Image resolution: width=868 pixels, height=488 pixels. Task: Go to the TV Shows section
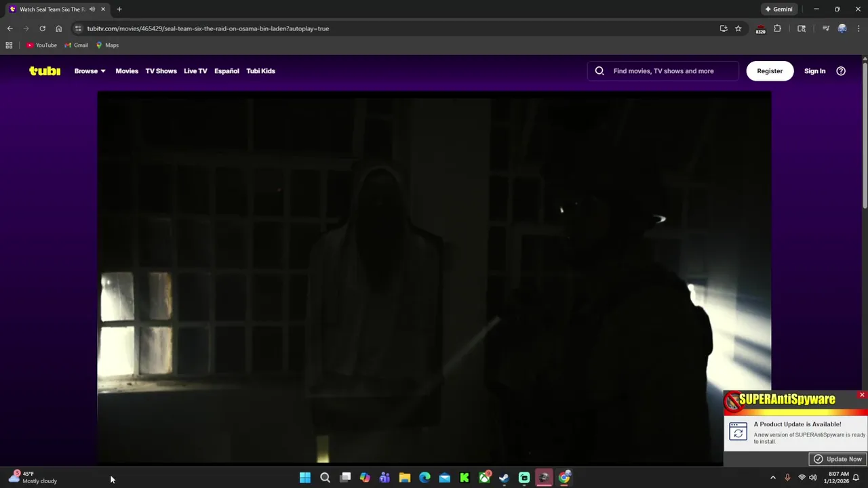161,70
